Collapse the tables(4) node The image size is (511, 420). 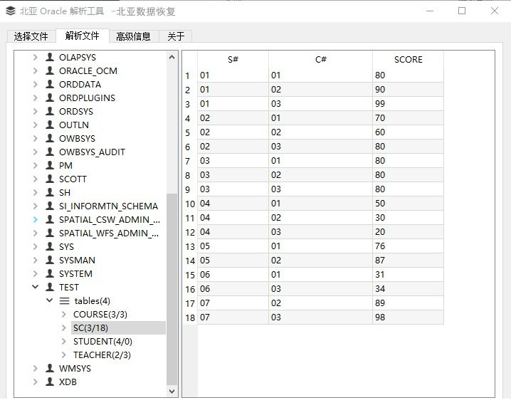[x=50, y=300]
